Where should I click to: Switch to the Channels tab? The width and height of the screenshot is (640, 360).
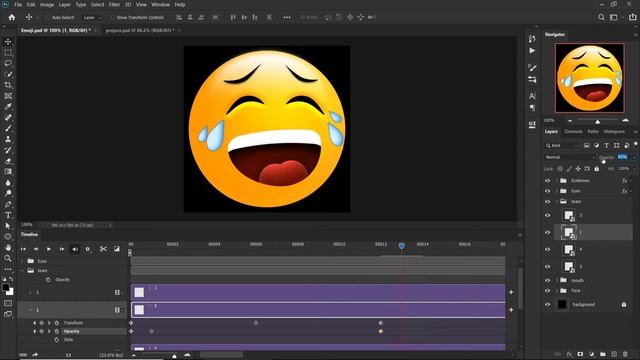(x=573, y=132)
